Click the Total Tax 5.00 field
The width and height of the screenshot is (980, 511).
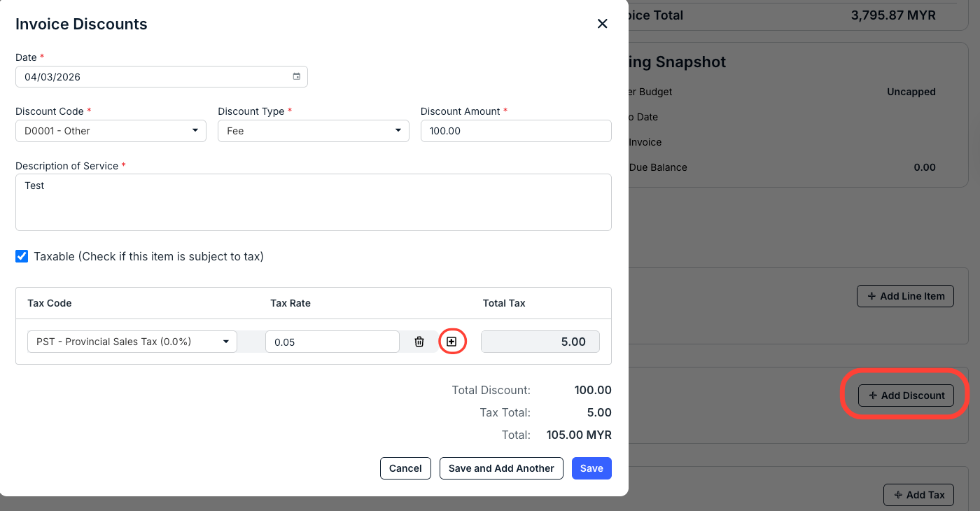point(540,342)
